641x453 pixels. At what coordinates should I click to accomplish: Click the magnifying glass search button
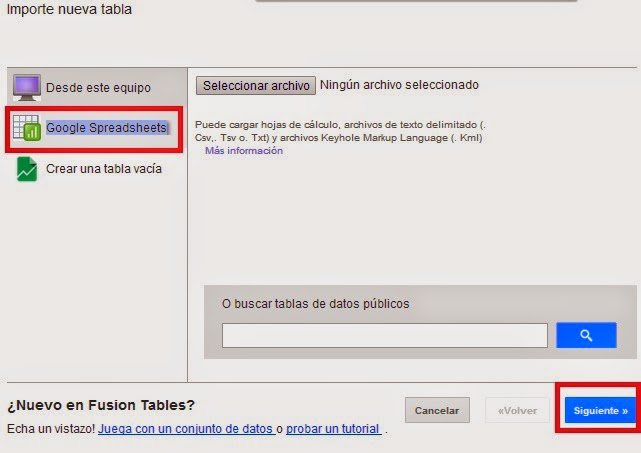coord(586,335)
